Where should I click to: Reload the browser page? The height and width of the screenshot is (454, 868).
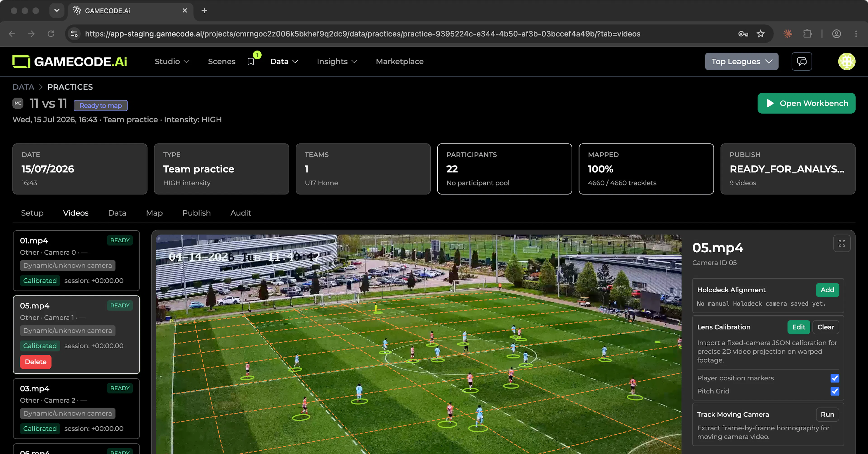click(x=51, y=34)
